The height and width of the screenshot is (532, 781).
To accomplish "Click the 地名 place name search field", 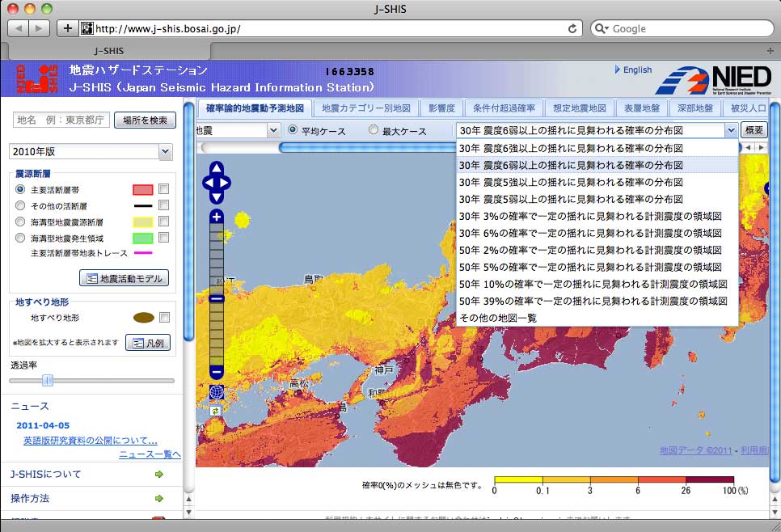I will pos(61,120).
